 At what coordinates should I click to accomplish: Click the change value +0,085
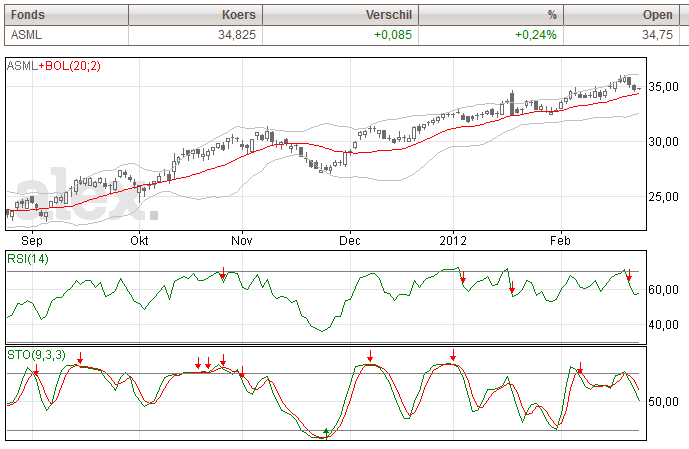tap(393, 35)
